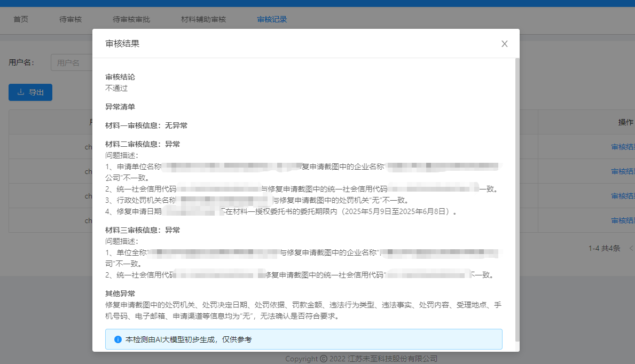
Task: Switch to 待审核 tab
Action: pyautogui.click(x=70, y=20)
